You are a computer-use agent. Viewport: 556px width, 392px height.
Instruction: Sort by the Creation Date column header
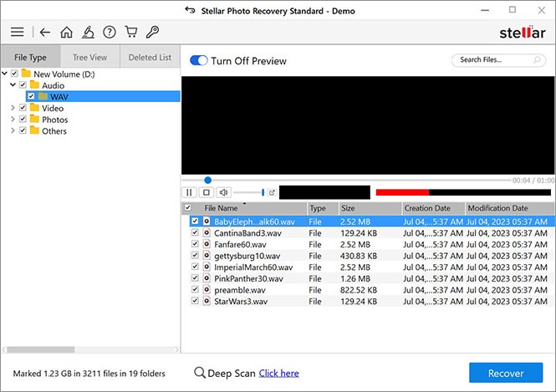click(433, 208)
